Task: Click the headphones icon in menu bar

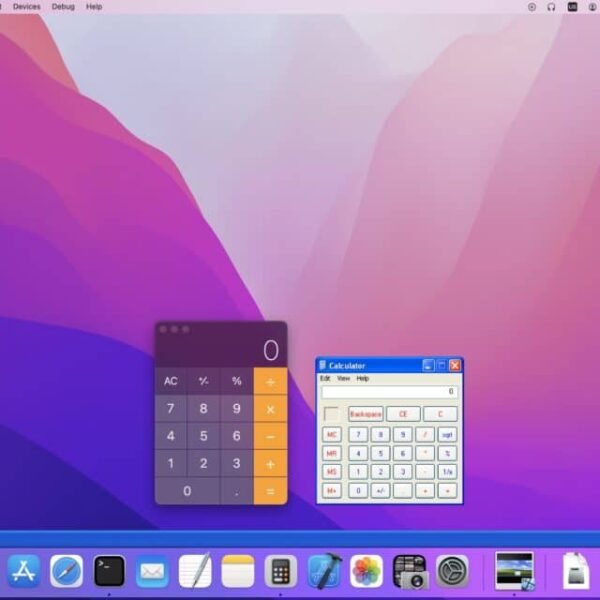Action: coord(551,7)
